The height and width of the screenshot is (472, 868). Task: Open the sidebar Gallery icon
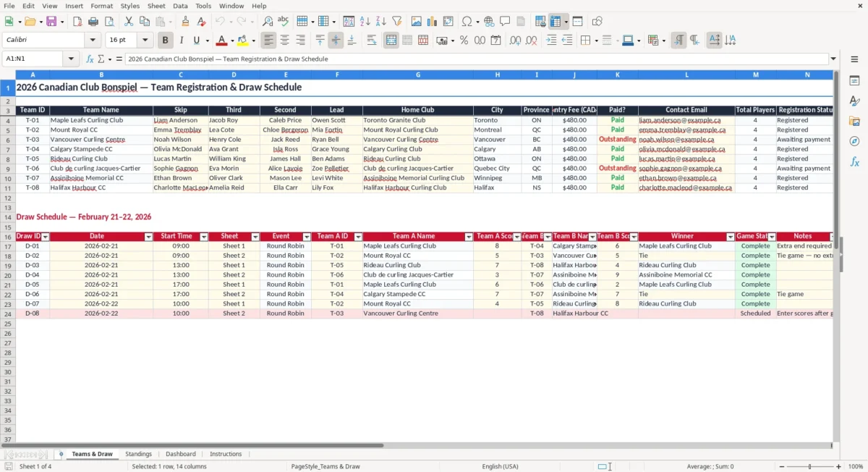[x=854, y=122]
